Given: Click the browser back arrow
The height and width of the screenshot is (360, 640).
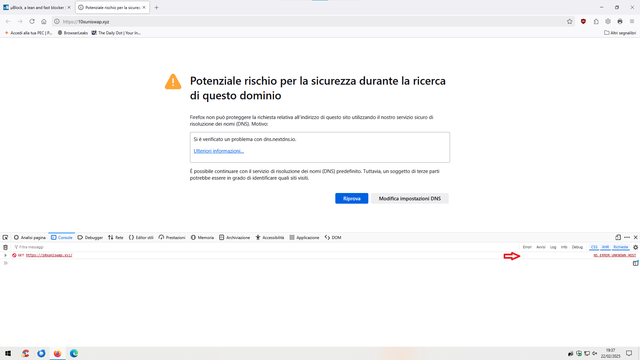Looking at the screenshot, I should pyautogui.click(x=8, y=22).
